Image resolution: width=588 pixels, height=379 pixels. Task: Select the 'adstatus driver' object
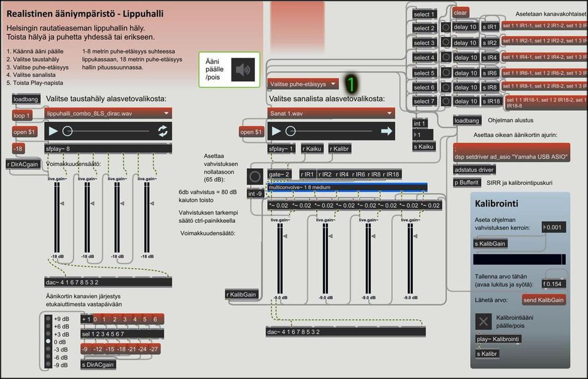(474, 170)
